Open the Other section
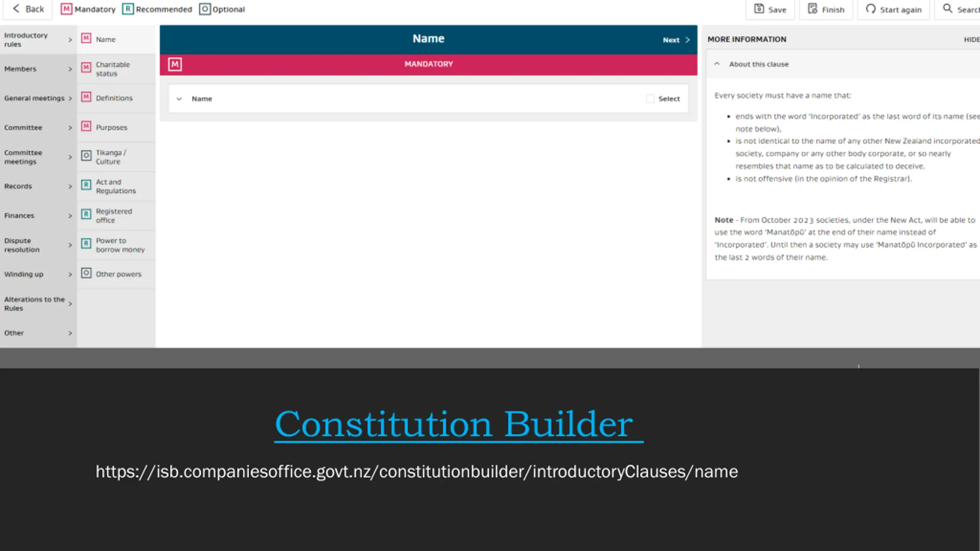 tap(38, 333)
